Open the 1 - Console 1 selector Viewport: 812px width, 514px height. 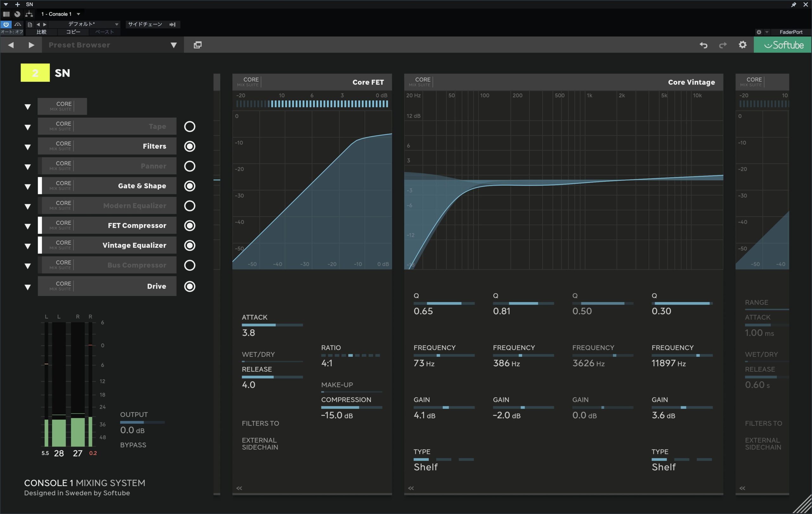pyautogui.click(x=61, y=14)
